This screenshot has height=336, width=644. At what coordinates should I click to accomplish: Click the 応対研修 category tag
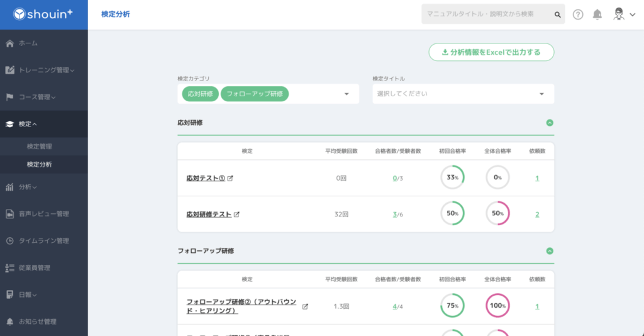[x=199, y=94]
